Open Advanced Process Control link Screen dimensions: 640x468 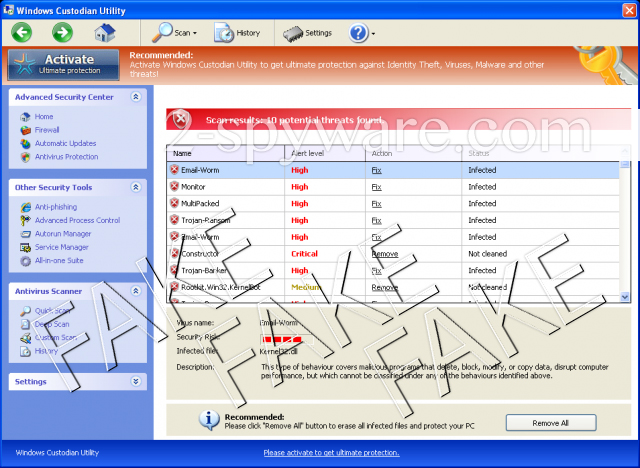click(x=78, y=220)
